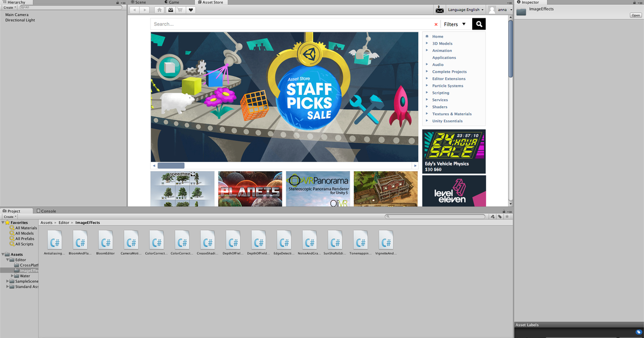Open the Project Create dropdown
Image resolution: width=644 pixels, height=338 pixels.
(10, 217)
